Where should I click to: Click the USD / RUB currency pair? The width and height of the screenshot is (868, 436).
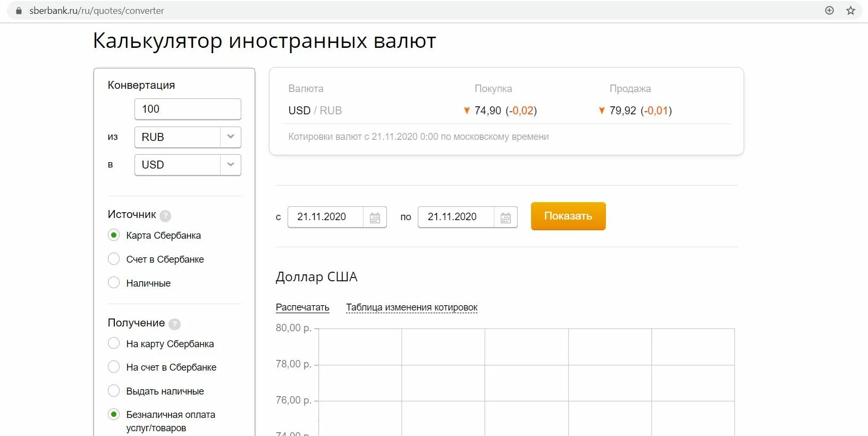click(x=315, y=111)
